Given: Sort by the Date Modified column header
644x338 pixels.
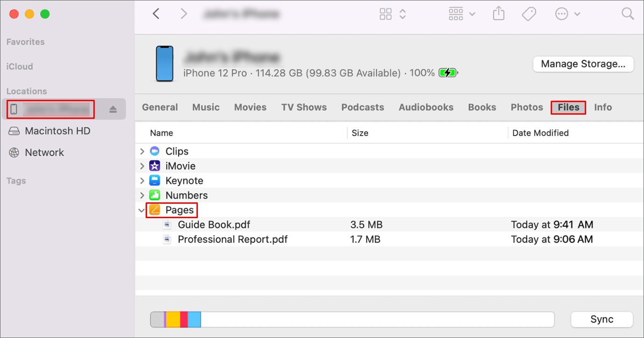Looking at the screenshot, I should (x=540, y=133).
